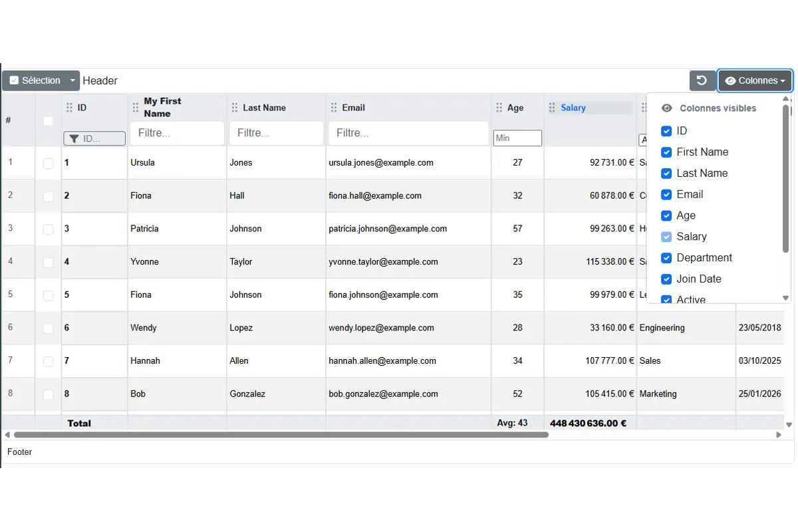Click the left arrow of horizontal scrollbar
Viewport: 798px width, 532px height.
[x=7, y=435]
